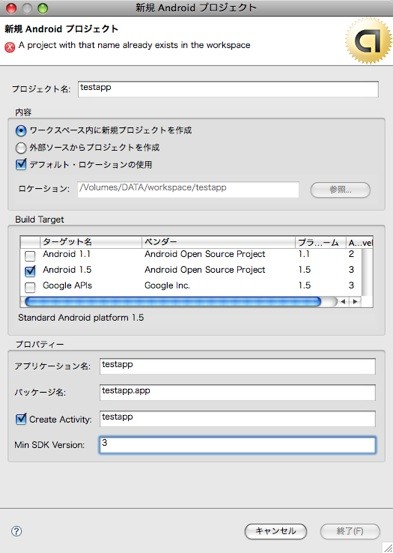Click the platform value 1.1 cell
The height and width of the screenshot is (553, 393).
[304, 254]
